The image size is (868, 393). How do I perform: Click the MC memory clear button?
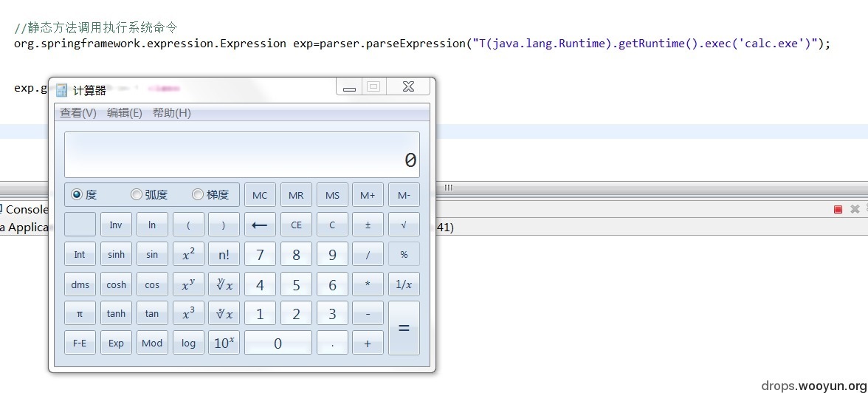260,195
